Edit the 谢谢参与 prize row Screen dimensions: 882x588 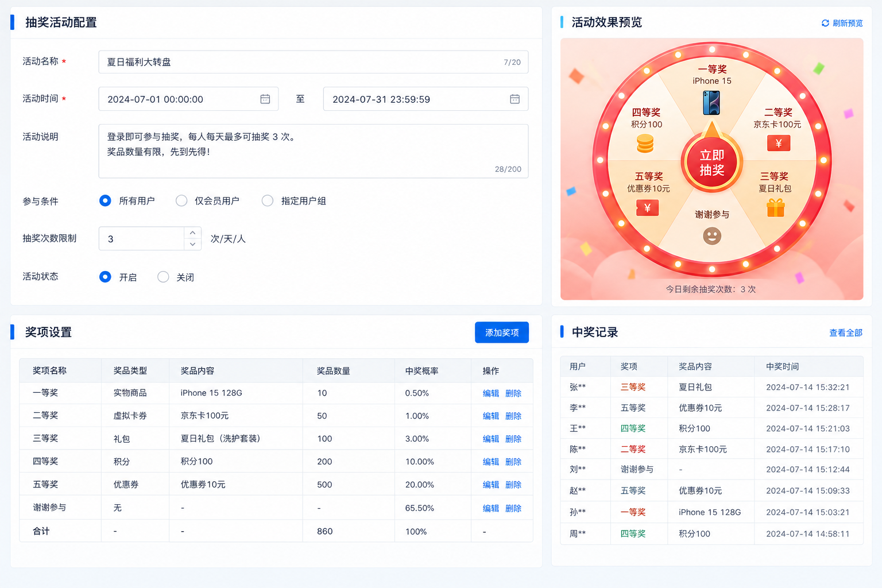(x=491, y=508)
